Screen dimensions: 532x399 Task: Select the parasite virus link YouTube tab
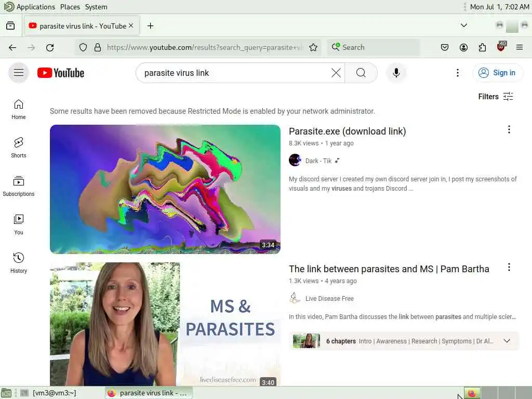pos(82,26)
